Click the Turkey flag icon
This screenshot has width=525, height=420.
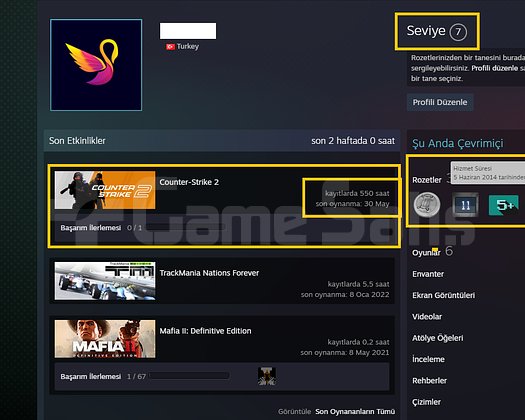pos(170,47)
